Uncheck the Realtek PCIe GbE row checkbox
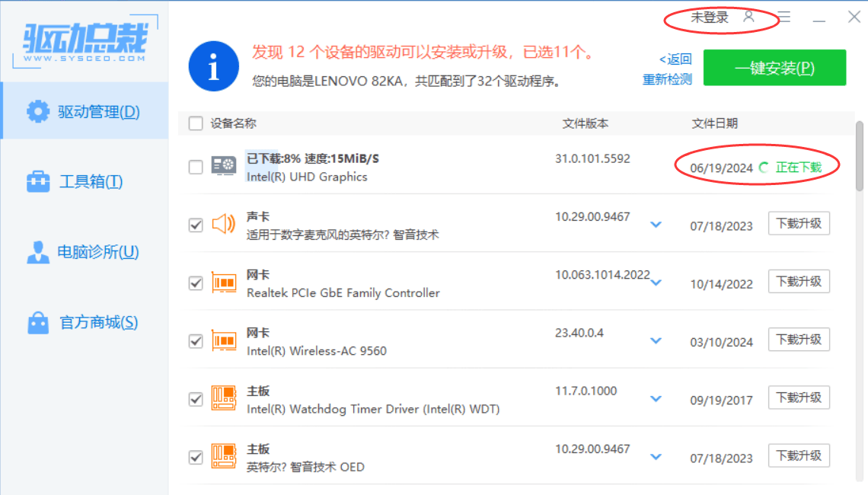This screenshot has width=868, height=495. pos(196,283)
